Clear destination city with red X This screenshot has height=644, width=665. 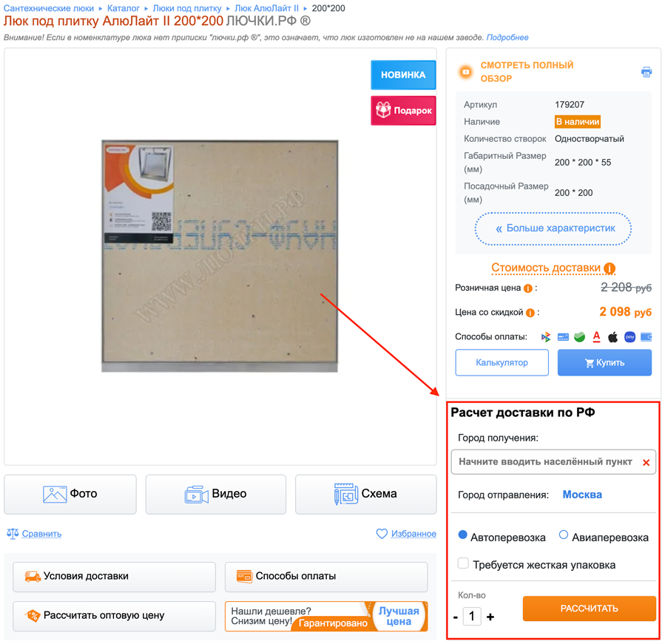(646, 463)
